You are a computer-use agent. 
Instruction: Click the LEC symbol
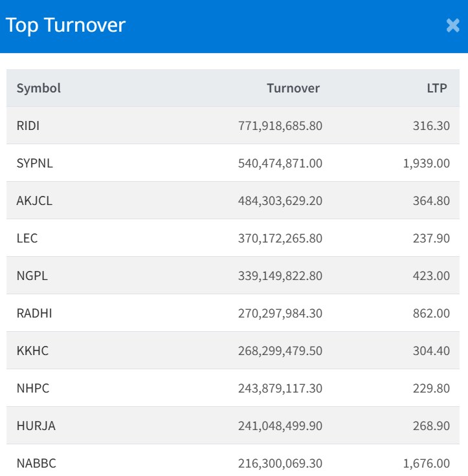tap(27, 239)
